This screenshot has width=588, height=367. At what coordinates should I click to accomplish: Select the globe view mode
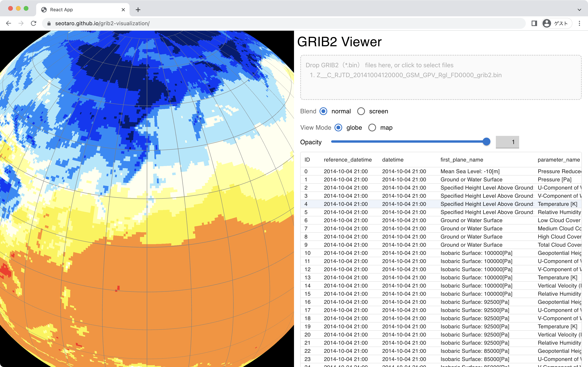coord(338,128)
